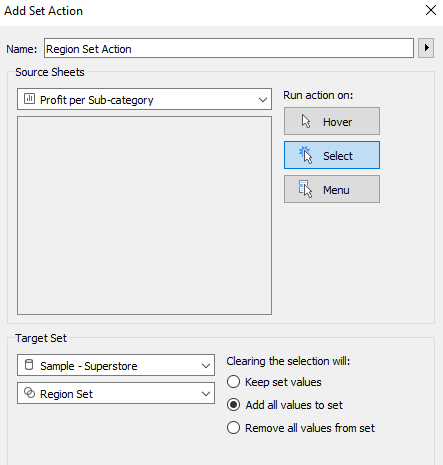This screenshot has width=443, height=465.
Task: Expand the Region Set dropdown chevron
Action: pos(206,394)
